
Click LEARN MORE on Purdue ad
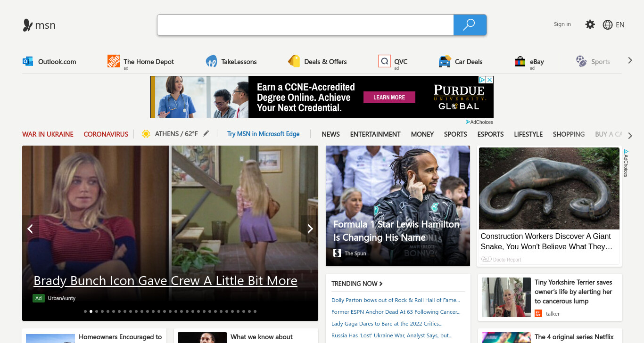pos(389,97)
